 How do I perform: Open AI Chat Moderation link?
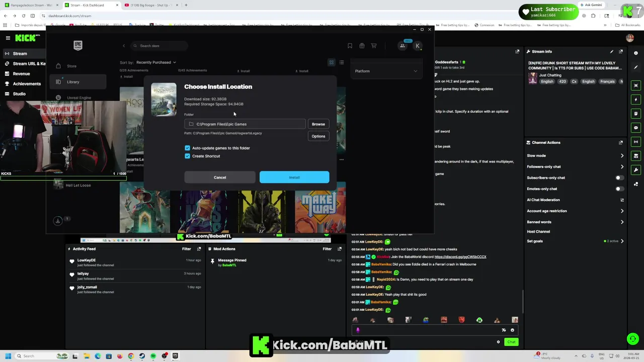(x=575, y=200)
